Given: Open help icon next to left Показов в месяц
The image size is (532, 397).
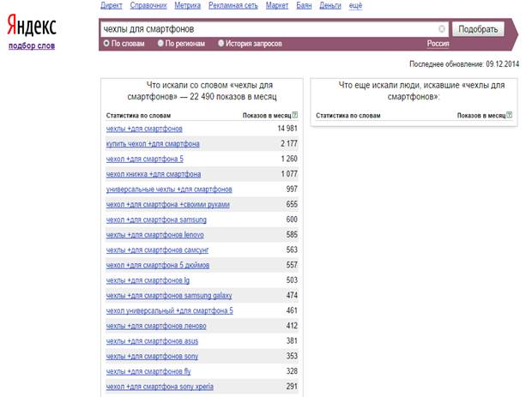Looking at the screenshot, I should [295, 115].
